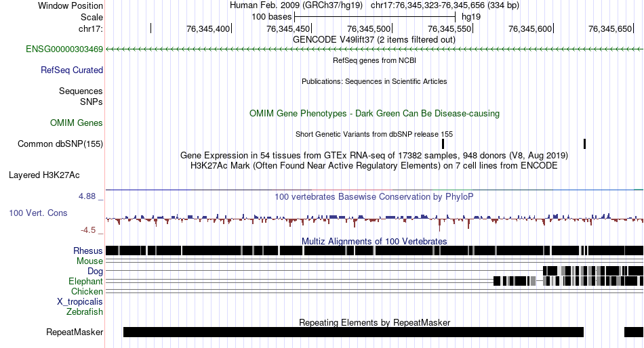Screen dimensions: 644x348
Task: Select the left dbSNP variant marker
Action: (x=443, y=144)
